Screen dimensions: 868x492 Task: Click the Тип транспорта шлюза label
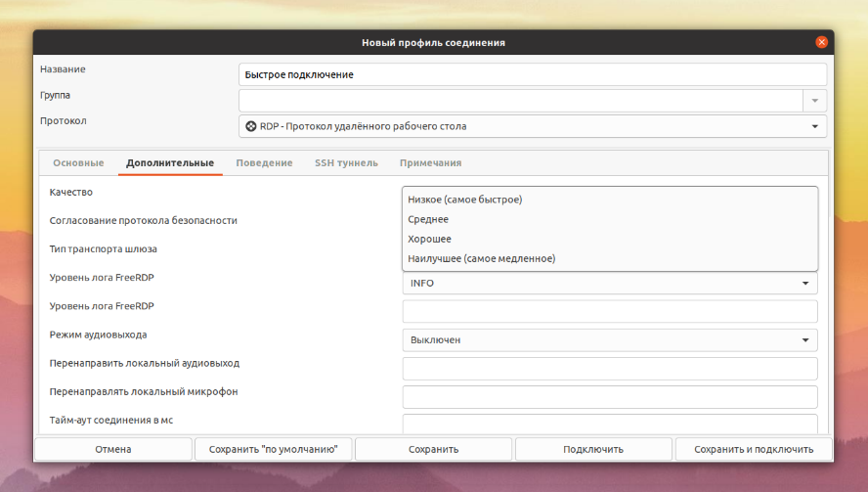(x=103, y=249)
